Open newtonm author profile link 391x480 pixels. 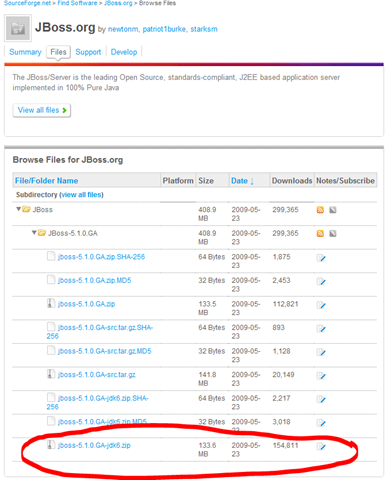pyautogui.click(x=123, y=29)
